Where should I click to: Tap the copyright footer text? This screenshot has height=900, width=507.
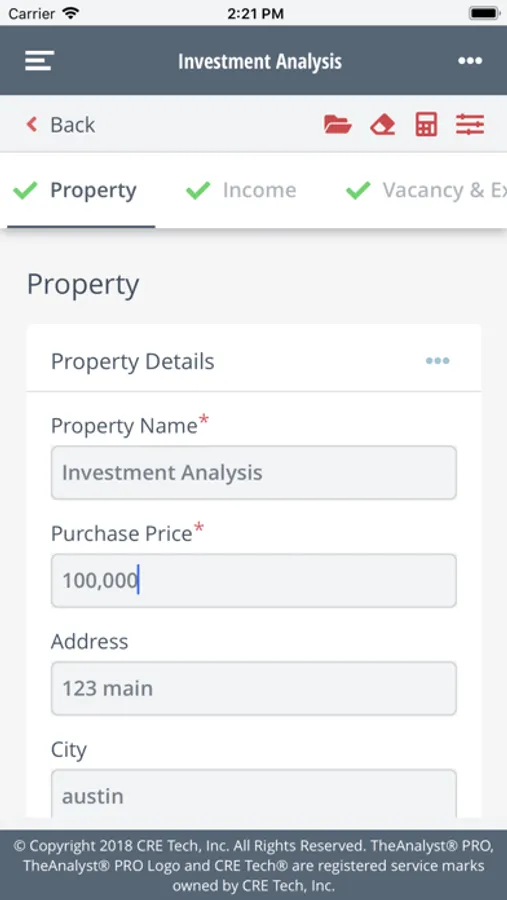click(254, 865)
